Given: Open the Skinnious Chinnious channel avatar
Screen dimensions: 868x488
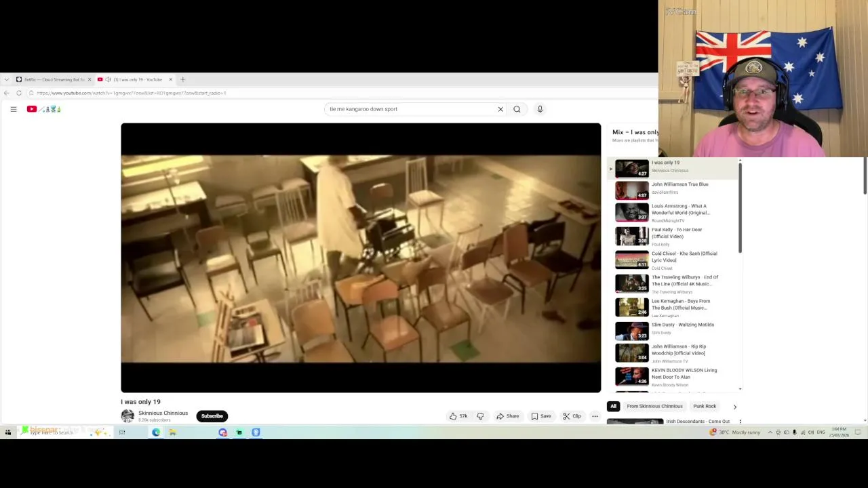Looking at the screenshot, I should [127, 416].
